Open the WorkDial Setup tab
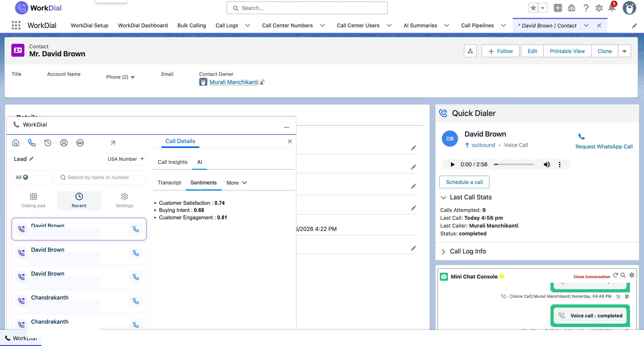 (x=89, y=25)
